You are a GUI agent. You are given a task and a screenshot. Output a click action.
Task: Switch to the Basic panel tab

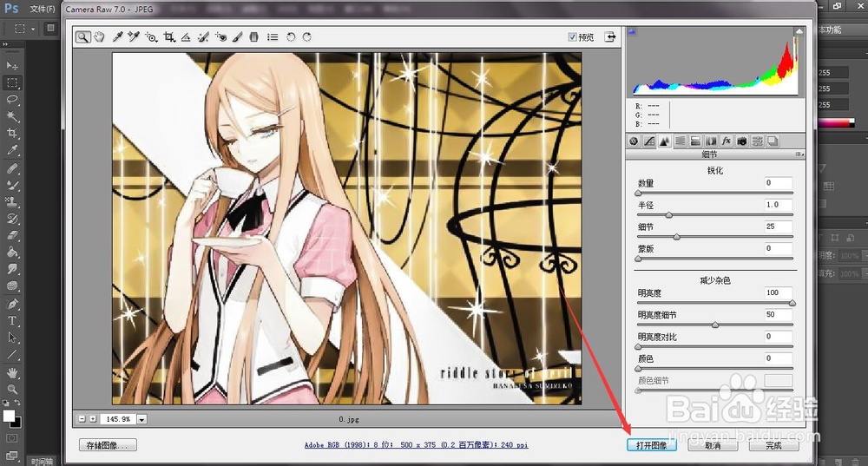634,141
